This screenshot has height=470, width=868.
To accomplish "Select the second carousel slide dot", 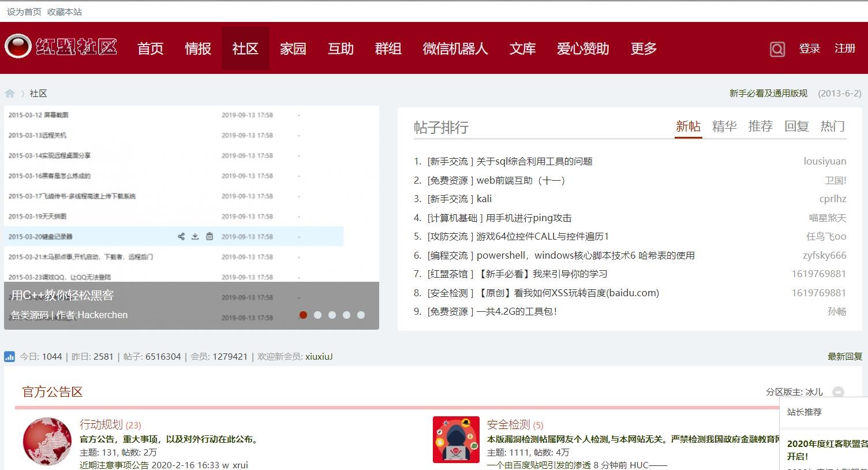I will (317, 315).
